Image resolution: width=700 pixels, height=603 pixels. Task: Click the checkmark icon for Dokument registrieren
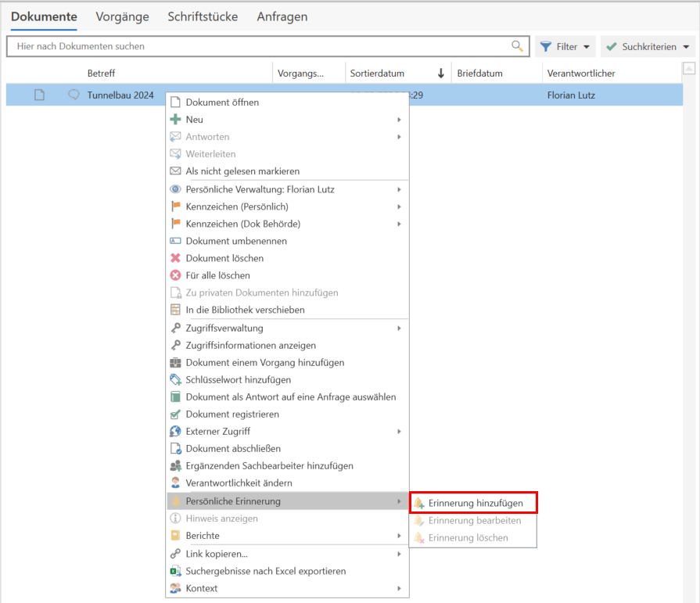click(x=175, y=415)
